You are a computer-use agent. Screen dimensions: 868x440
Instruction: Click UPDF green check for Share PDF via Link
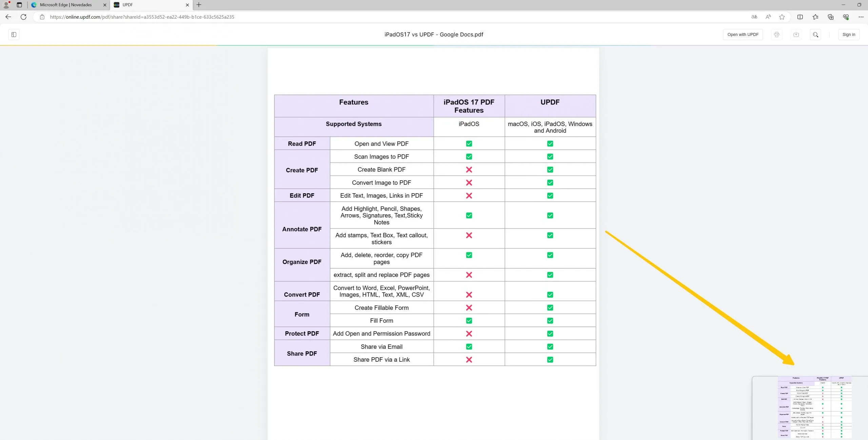tap(550, 360)
